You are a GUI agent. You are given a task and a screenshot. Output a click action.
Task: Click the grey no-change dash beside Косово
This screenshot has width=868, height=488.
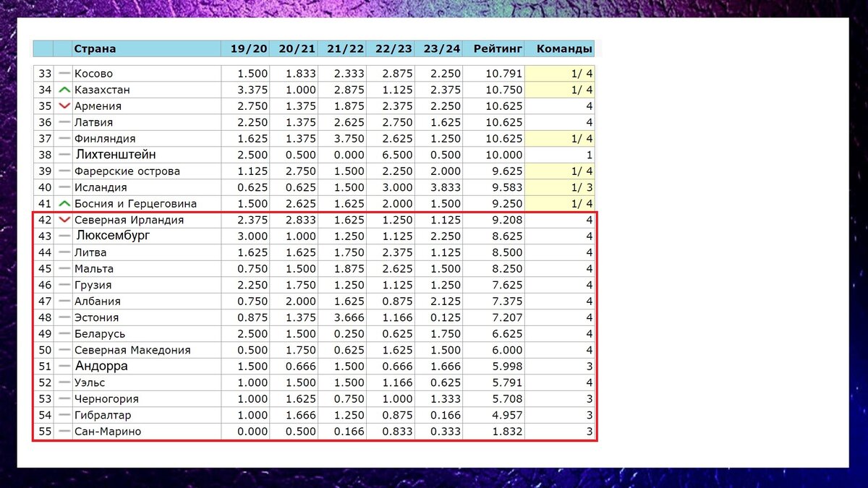[x=64, y=74]
